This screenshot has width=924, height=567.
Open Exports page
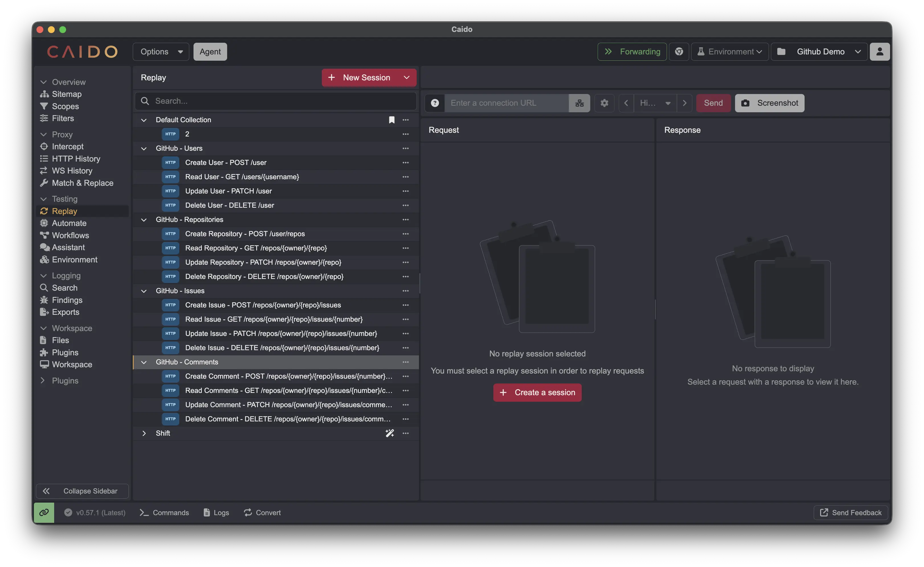pyautogui.click(x=65, y=312)
